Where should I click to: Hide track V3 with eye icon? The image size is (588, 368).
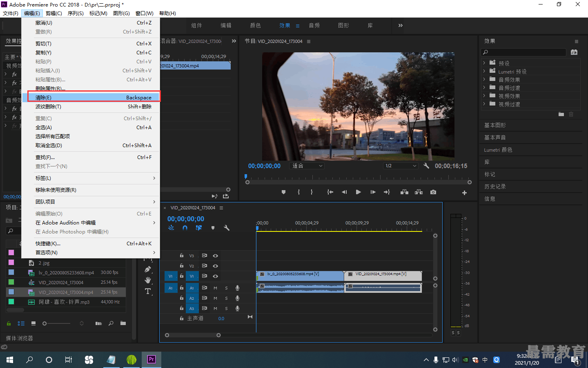tap(215, 256)
